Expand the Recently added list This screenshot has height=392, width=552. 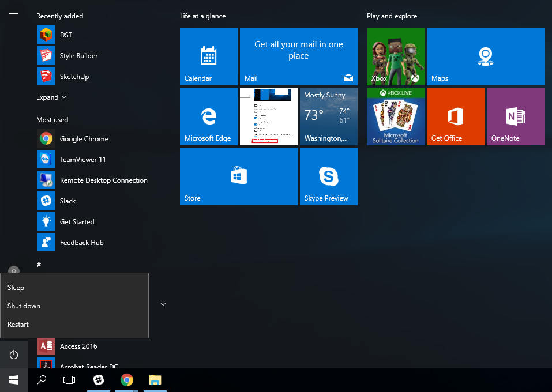[51, 97]
